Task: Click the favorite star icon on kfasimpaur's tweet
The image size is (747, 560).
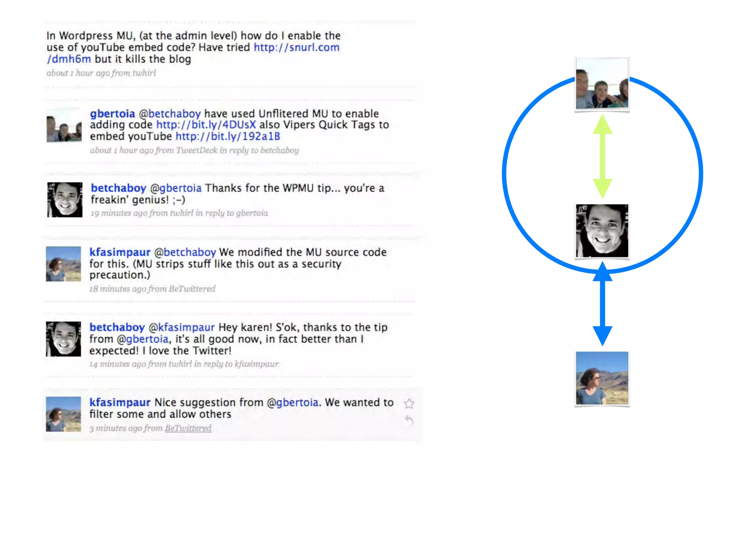Action: pos(409,403)
